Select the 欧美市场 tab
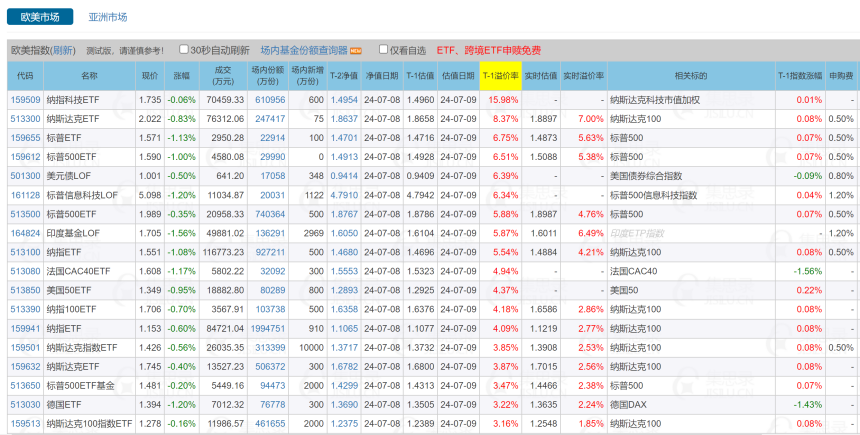Viewport: 860px width, 435px height. (40, 18)
